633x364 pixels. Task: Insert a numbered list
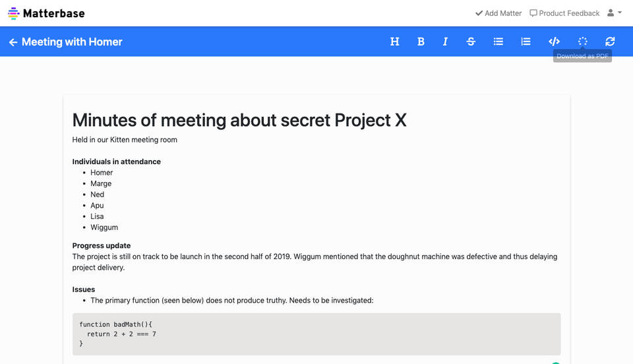[526, 42]
